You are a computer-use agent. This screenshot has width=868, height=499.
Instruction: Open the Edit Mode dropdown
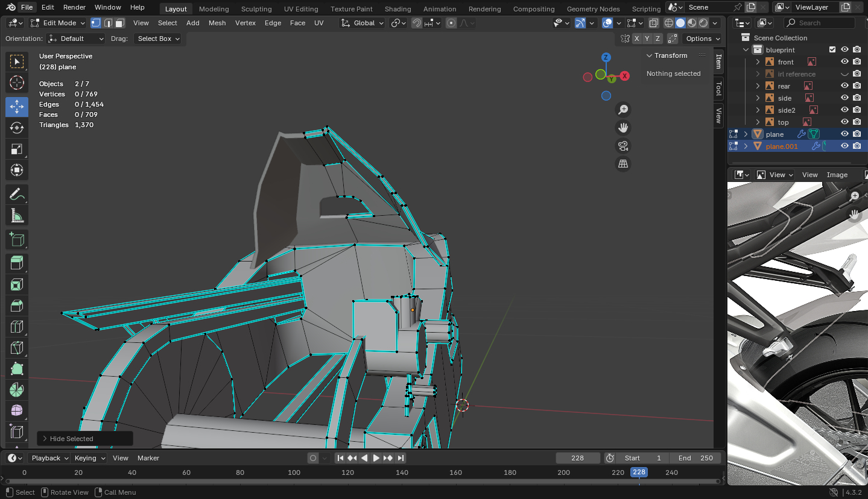click(x=58, y=23)
